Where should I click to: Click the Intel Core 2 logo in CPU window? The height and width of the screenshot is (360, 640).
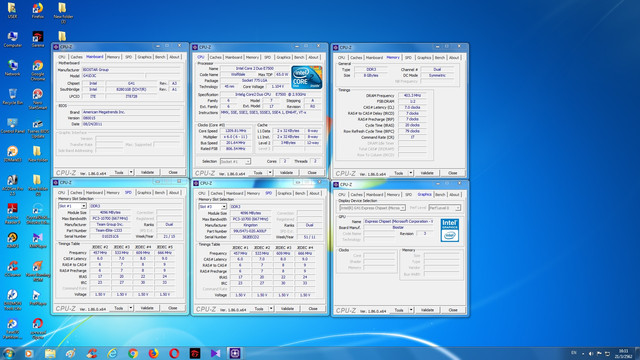307,77
